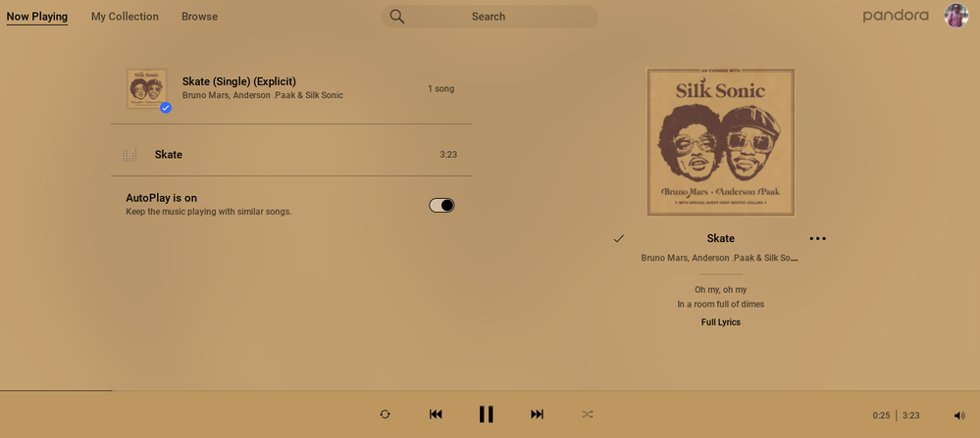Enable repeat with the replay icon
This screenshot has width=980, height=438.
point(385,414)
